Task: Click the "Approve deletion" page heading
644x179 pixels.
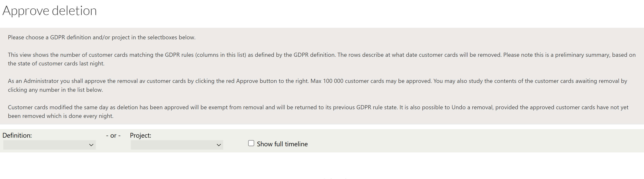Action: 50,11
